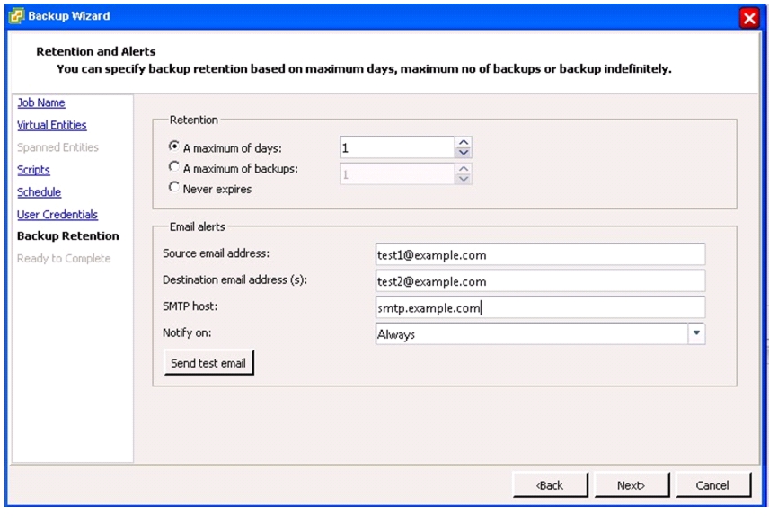The image size is (769, 532).
Task: Cancel the backup wizard
Action: point(712,485)
